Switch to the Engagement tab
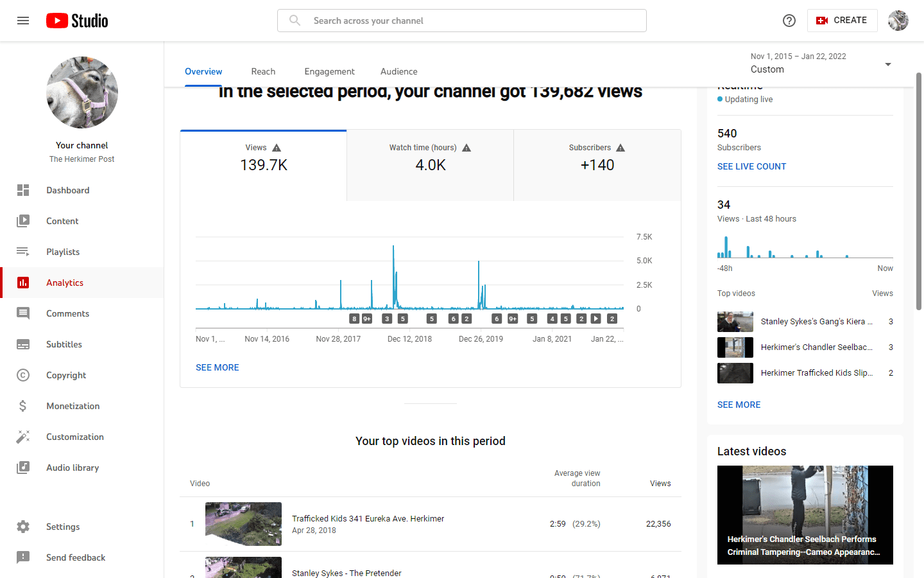 [x=329, y=71]
